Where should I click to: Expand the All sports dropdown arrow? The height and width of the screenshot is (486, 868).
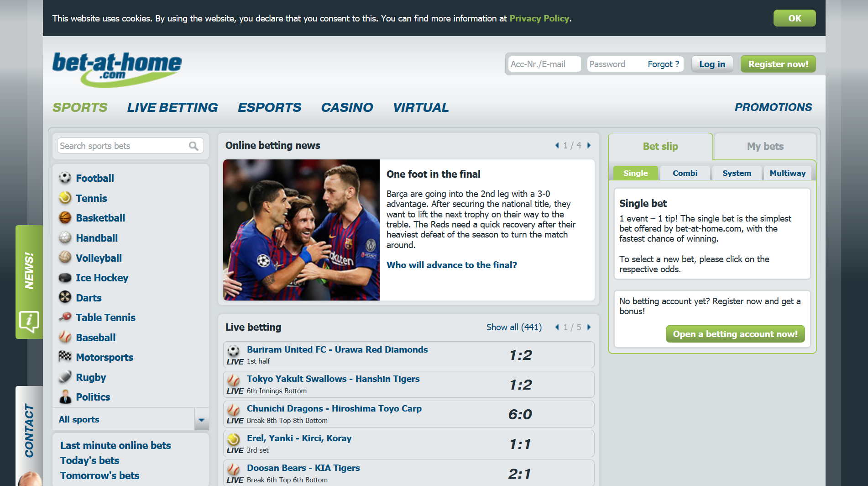click(x=201, y=420)
